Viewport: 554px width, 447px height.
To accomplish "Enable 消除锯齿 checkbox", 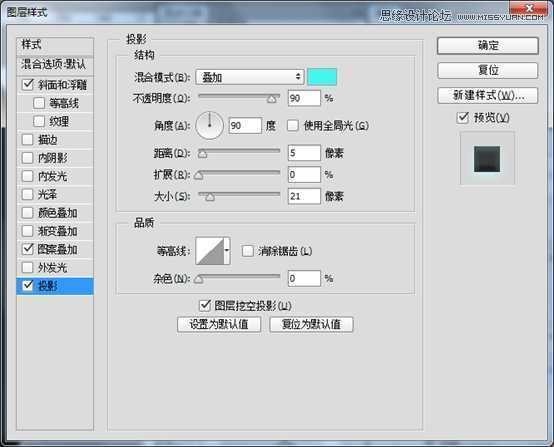I will click(x=248, y=251).
